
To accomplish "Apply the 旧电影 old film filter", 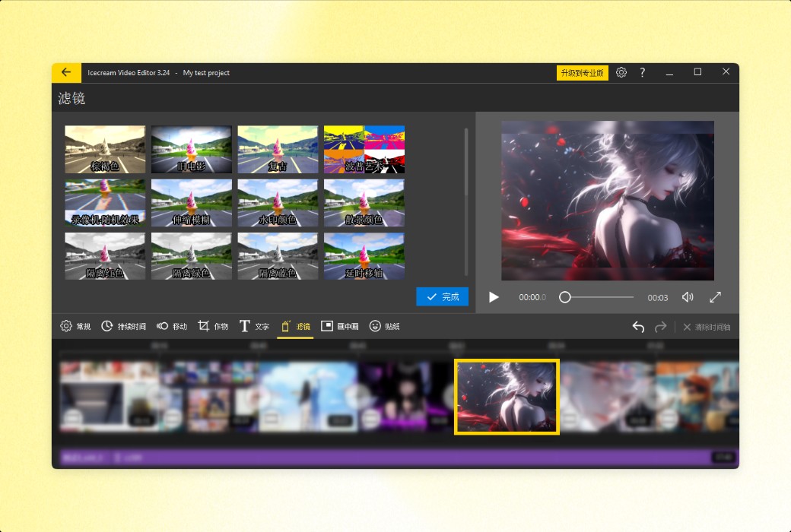I will 191,149.
